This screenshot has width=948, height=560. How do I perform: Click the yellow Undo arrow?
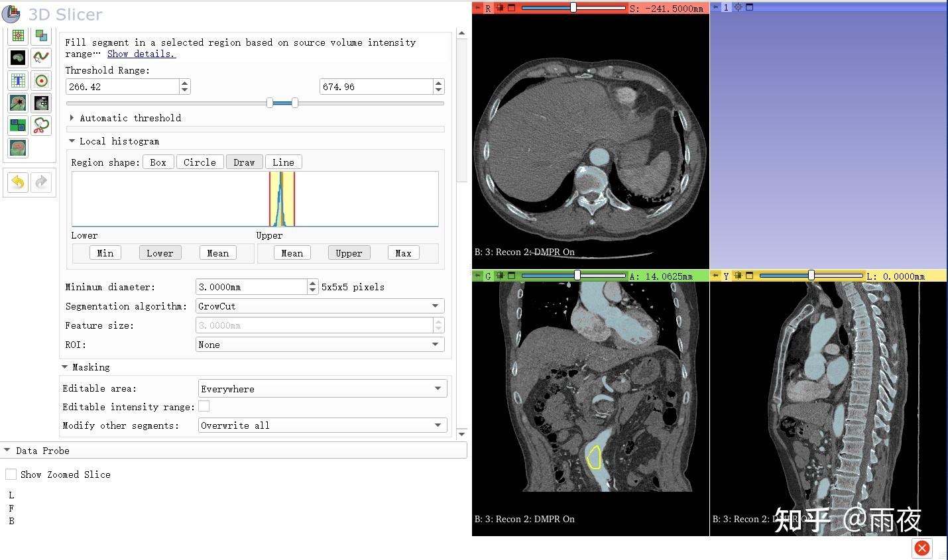(x=18, y=182)
